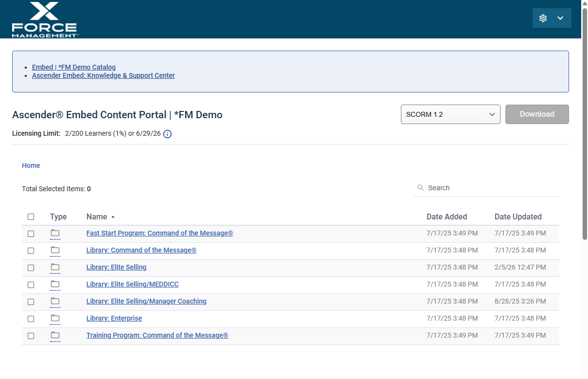Click folder icon for Fast Start Program row
The image size is (588, 379).
55,234
